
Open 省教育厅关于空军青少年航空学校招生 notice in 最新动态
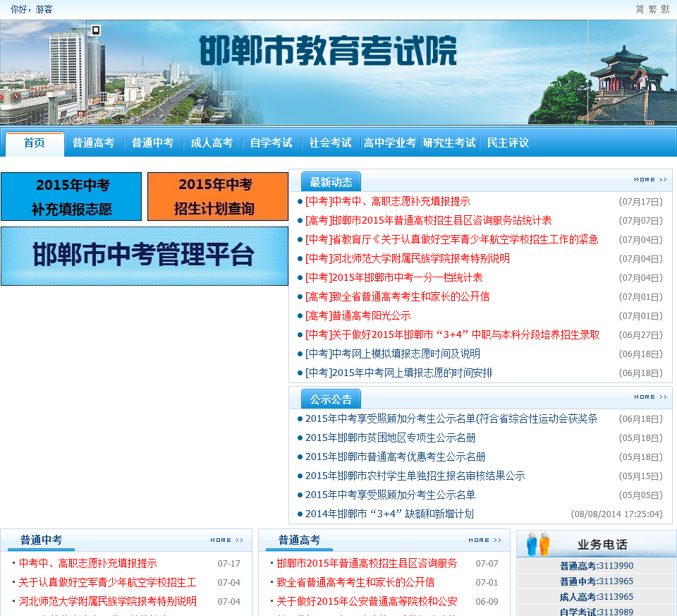(451, 240)
